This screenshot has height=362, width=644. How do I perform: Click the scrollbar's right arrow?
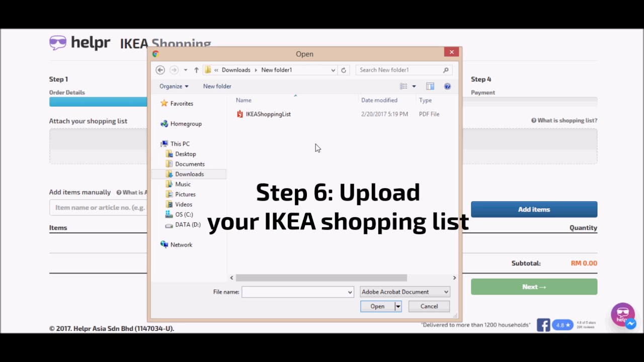coord(454,278)
